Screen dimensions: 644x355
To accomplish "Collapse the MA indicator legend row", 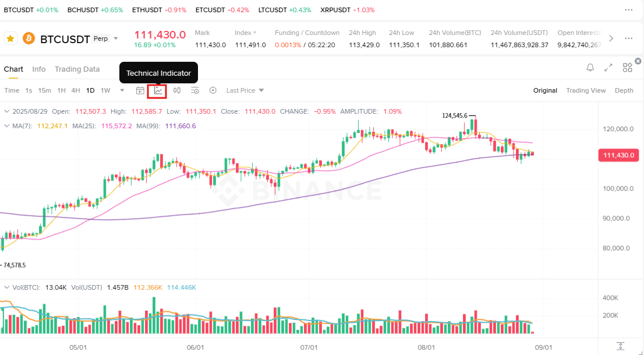I will click(7, 126).
